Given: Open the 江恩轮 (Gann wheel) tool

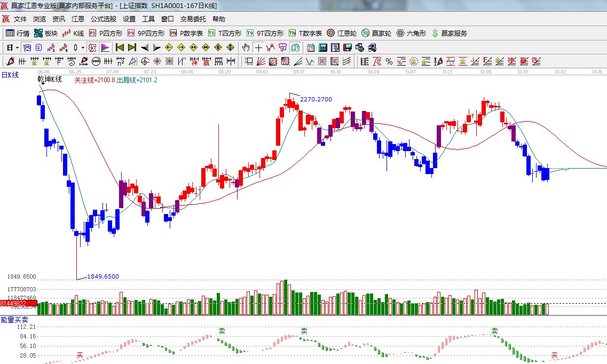Looking at the screenshot, I should tap(342, 33).
